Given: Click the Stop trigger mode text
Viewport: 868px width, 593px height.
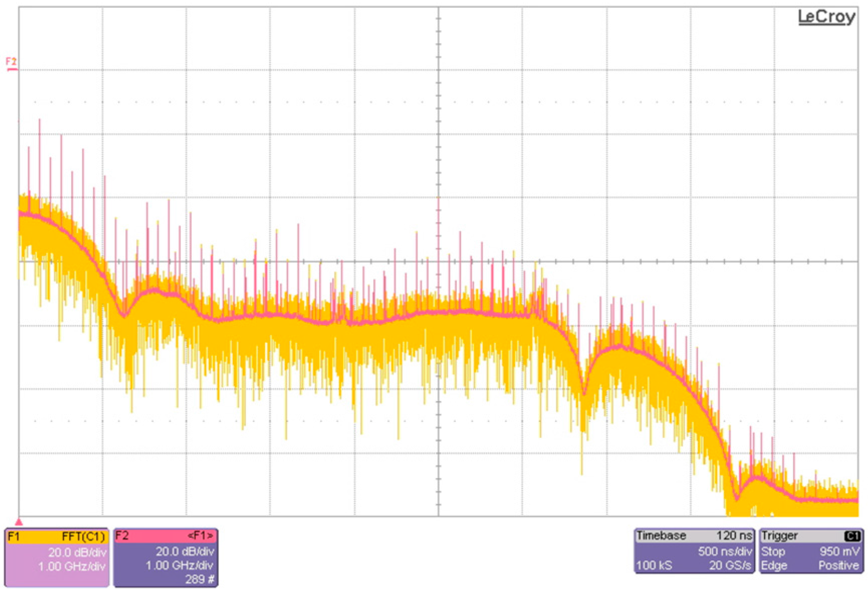Looking at the screenshot, I should [x=773, y=551].
